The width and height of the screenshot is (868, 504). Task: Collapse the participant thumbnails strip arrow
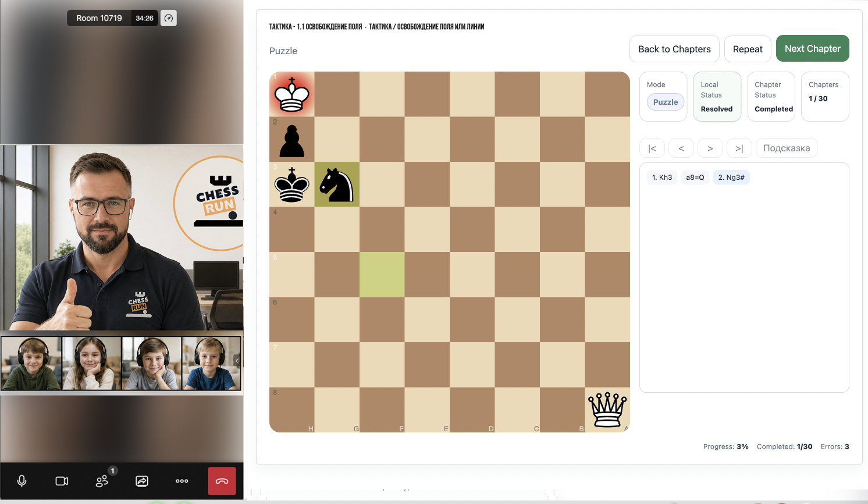click(x=237, y=361)
